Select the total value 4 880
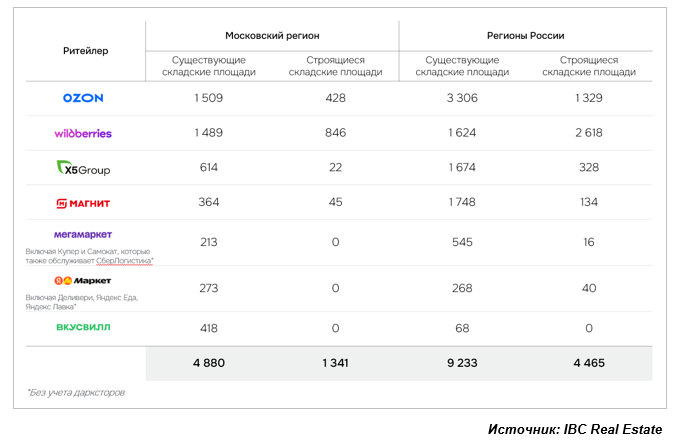Image resolution: width=680 pixels, height=440 pixels. (209, 363)
